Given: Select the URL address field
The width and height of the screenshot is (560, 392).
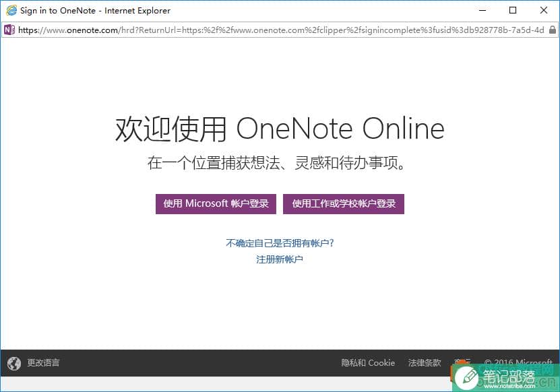Looking at the screenshot, I should 281,30.
